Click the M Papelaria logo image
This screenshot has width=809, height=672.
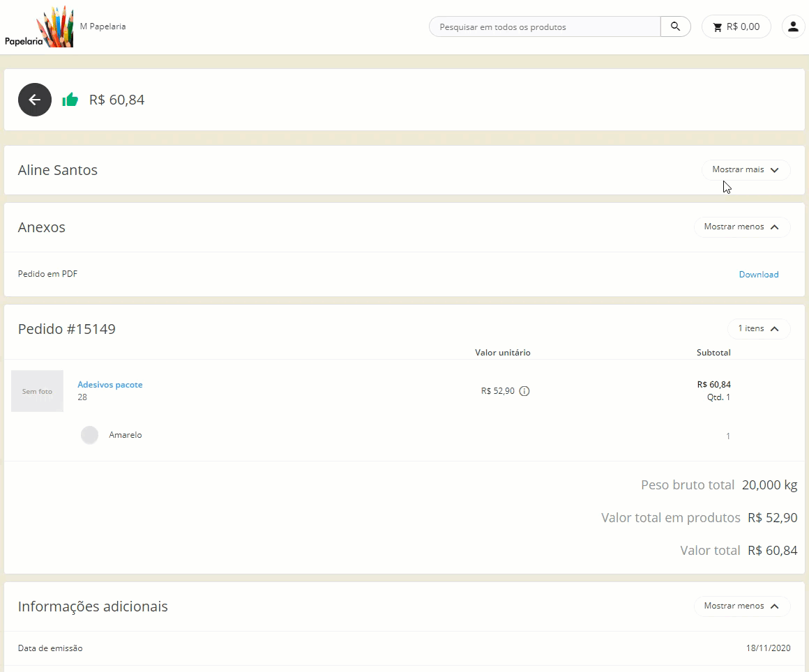[x=38, y=26]
